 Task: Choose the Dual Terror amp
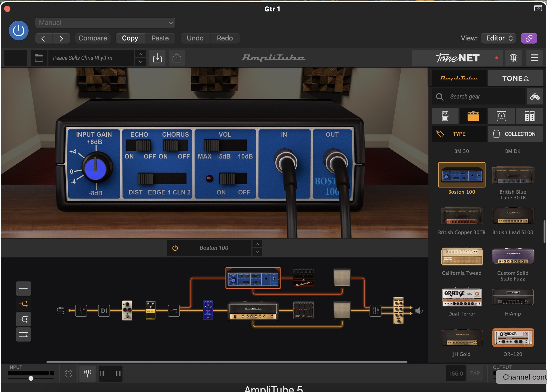point(462,297)
